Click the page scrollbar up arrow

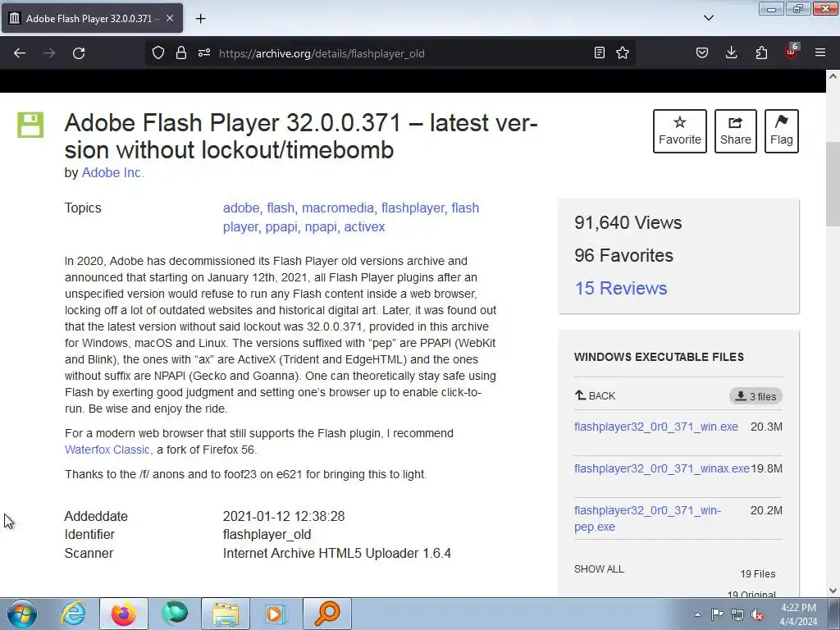coord(833,76)
